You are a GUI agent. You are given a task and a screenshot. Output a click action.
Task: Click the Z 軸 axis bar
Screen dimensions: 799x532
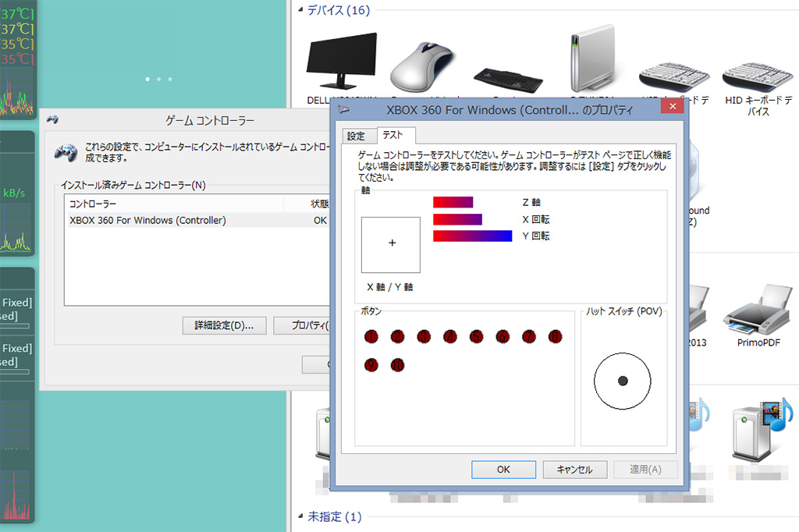pyautogui.click(x=453, y=202)
